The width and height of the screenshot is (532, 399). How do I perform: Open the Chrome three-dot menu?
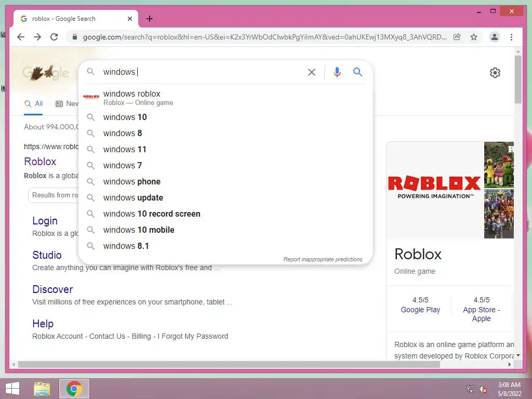point(511,37)
